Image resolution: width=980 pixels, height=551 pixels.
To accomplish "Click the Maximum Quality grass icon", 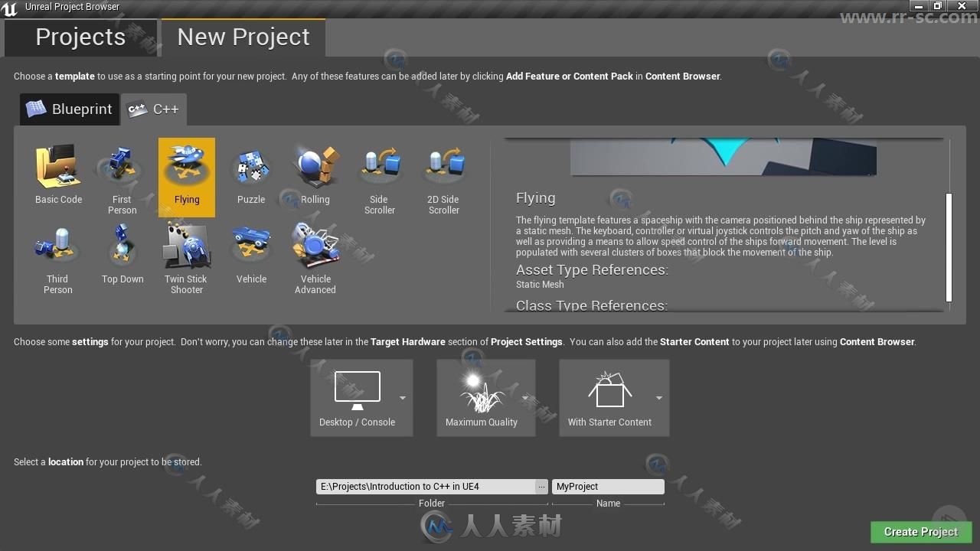I will 482,393.
